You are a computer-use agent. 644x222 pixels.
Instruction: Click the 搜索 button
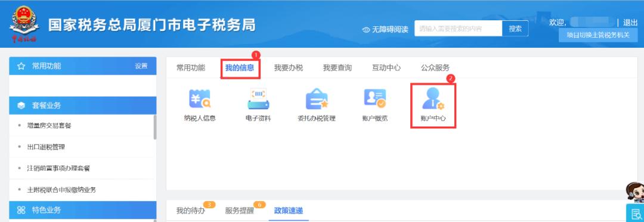pyautogui.click(x=515, y=29)
